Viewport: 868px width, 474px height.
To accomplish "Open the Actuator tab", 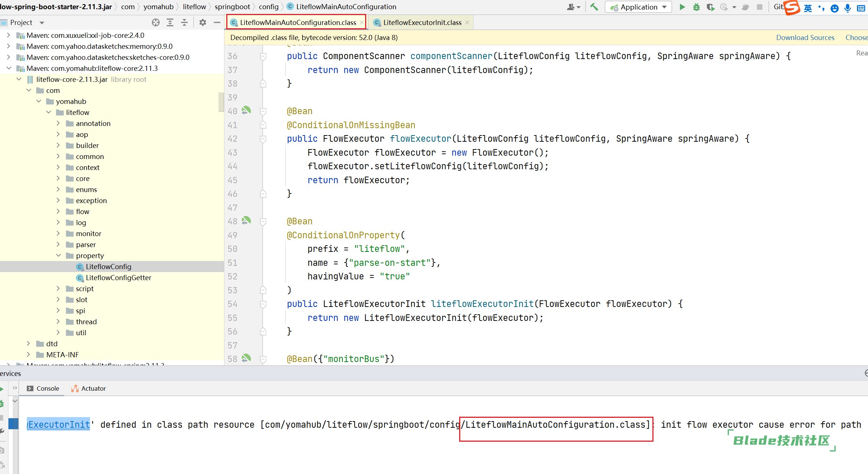I will (x=89, y=388).
